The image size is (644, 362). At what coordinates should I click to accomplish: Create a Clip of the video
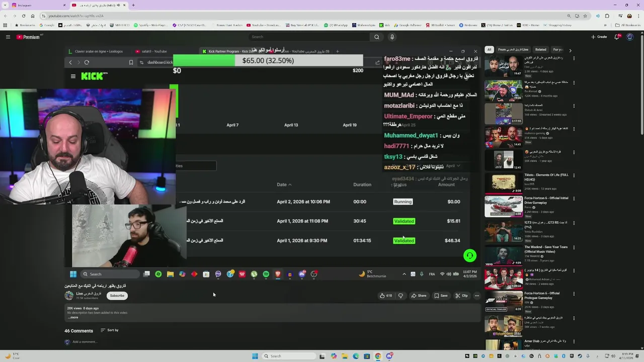[x=461, y=296]
